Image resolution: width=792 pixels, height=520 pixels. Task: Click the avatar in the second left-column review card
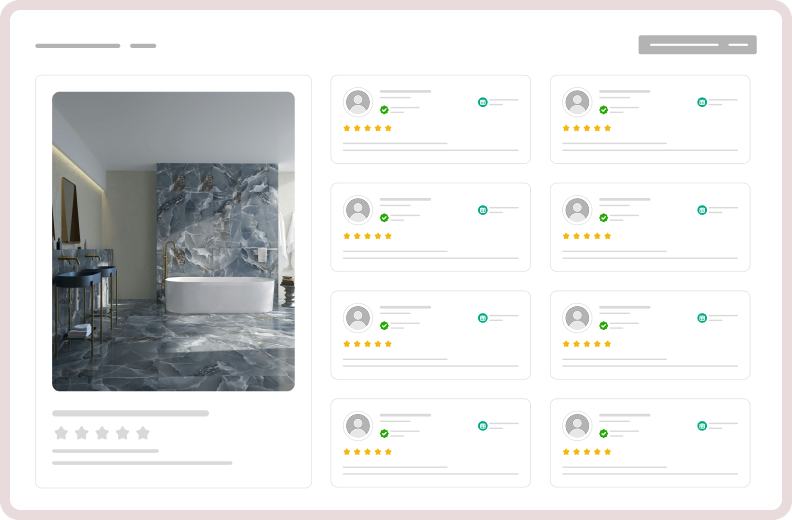tap(358, 210)
